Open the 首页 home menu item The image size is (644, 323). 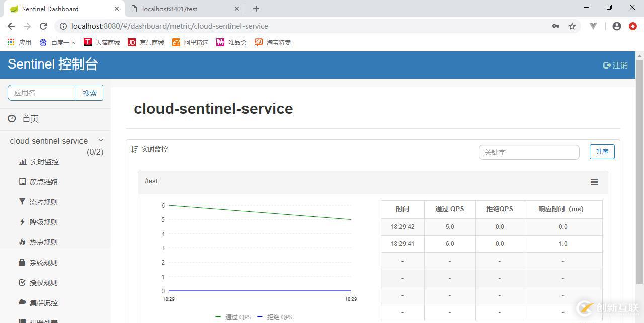[30, 119]
